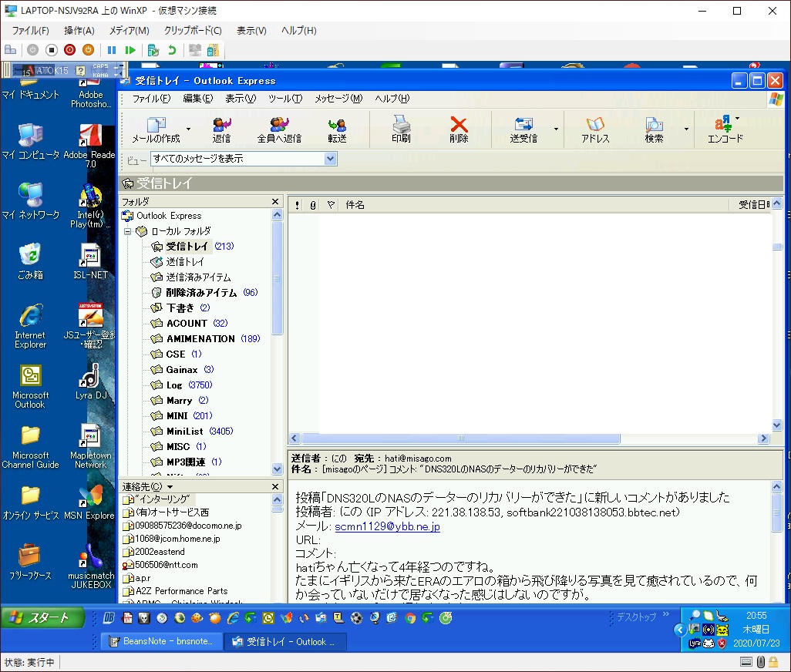Close the 連絡先 contacts pane
791x672 pixels.
click(x=275, y=486)
